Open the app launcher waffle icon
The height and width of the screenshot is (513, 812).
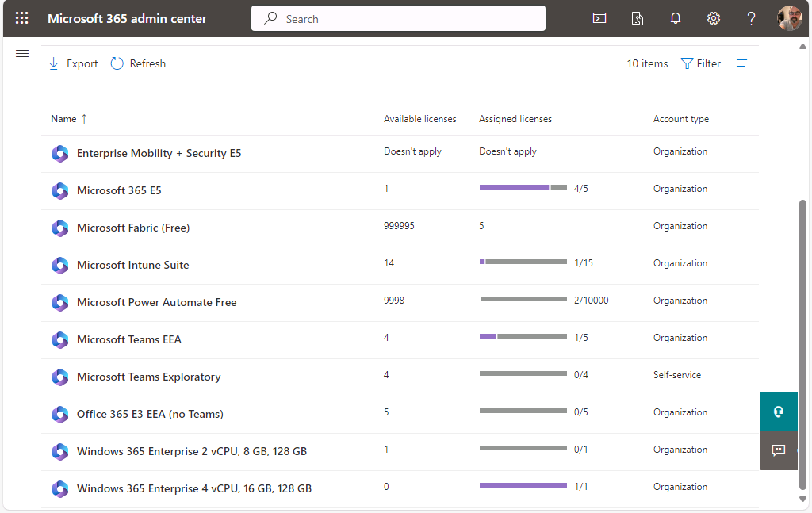tap(21, 19)
